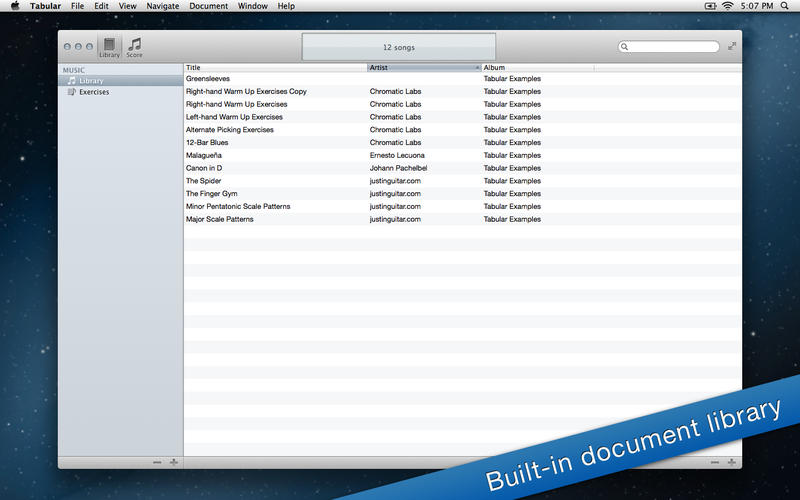Click the Album column header
The width and height of the screenshot is (800, 500).
pos(537,68)
